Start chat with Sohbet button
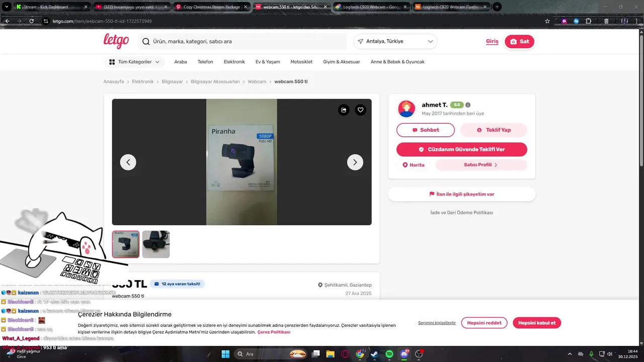This screenshot has width=644, height=362. 426,130
